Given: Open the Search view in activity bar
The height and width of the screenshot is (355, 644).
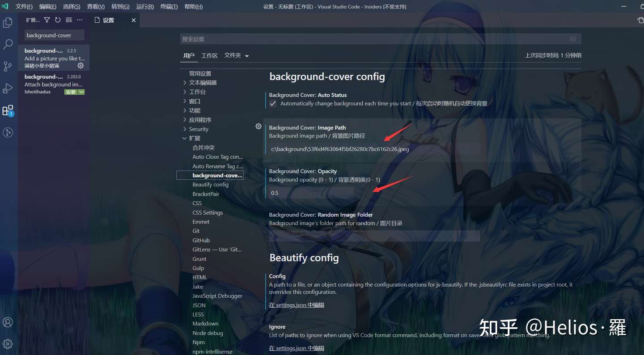Looking at the screenshot, I should click(8, 44).
